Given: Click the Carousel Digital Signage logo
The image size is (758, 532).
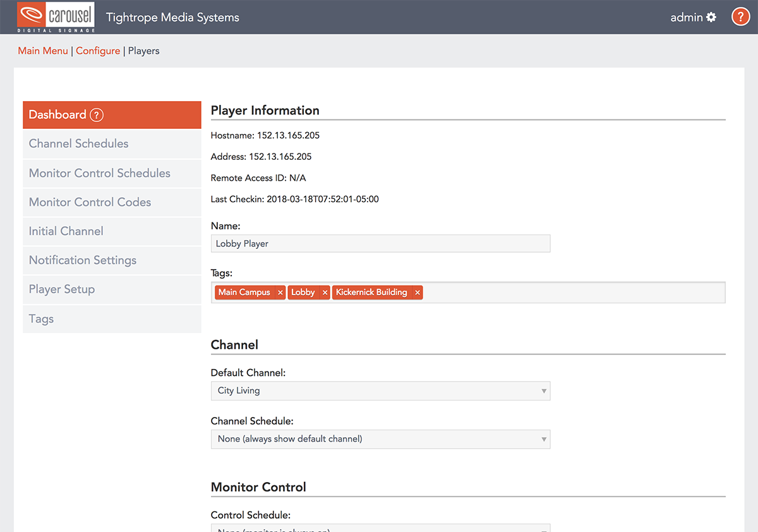Looking at the screenshot, I should click(x=56, y=16).
